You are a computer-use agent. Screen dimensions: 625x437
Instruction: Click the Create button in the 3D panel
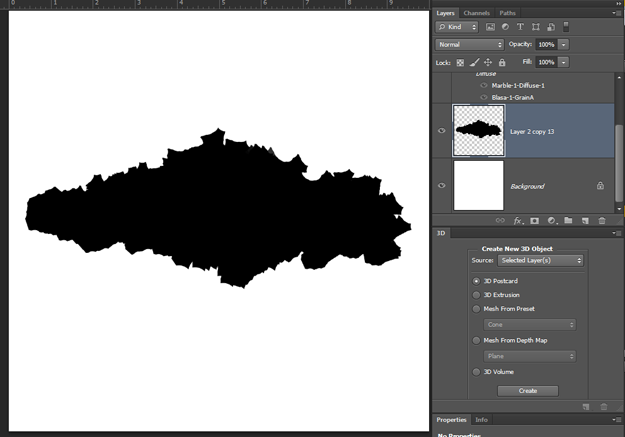coord(527,391)
